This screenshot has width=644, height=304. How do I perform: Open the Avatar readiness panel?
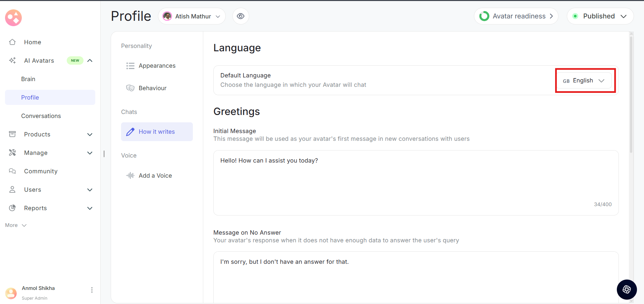point(516,16)
